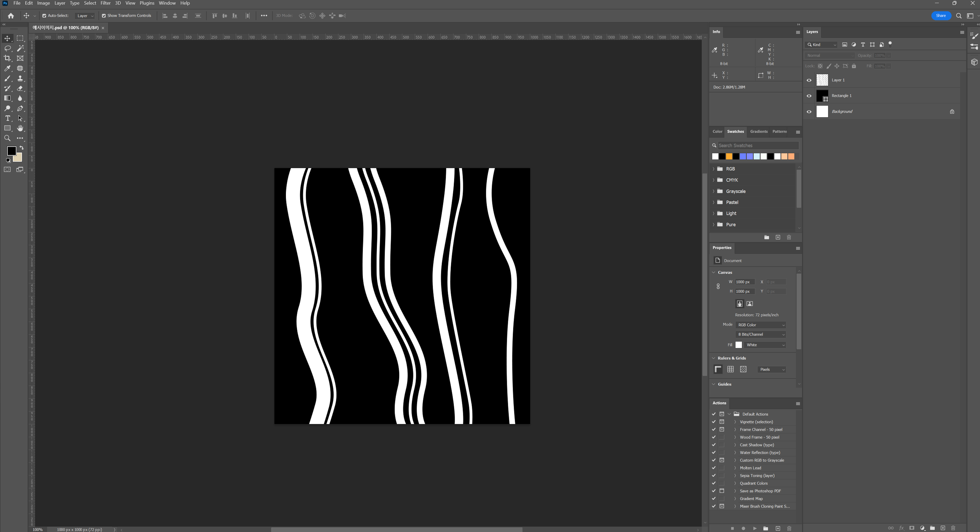Expand the RGB swatches folder
The width and height of the screenshot is (980, 532).
pyautogui.click(x=713, y=169)
